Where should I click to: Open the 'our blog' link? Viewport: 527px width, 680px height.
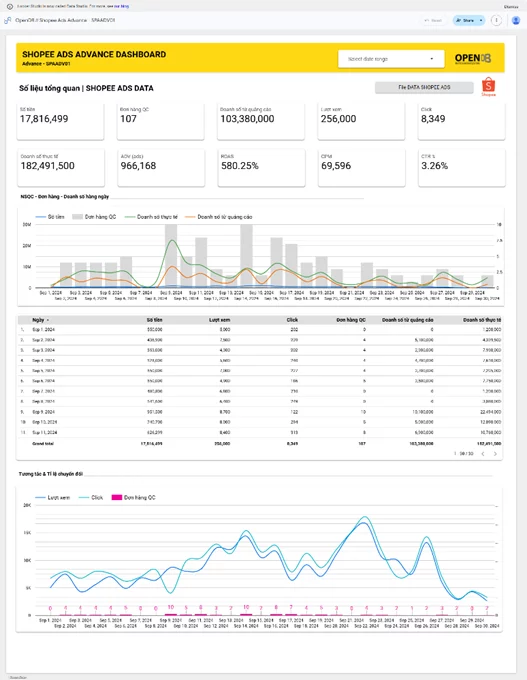[121, 7]
